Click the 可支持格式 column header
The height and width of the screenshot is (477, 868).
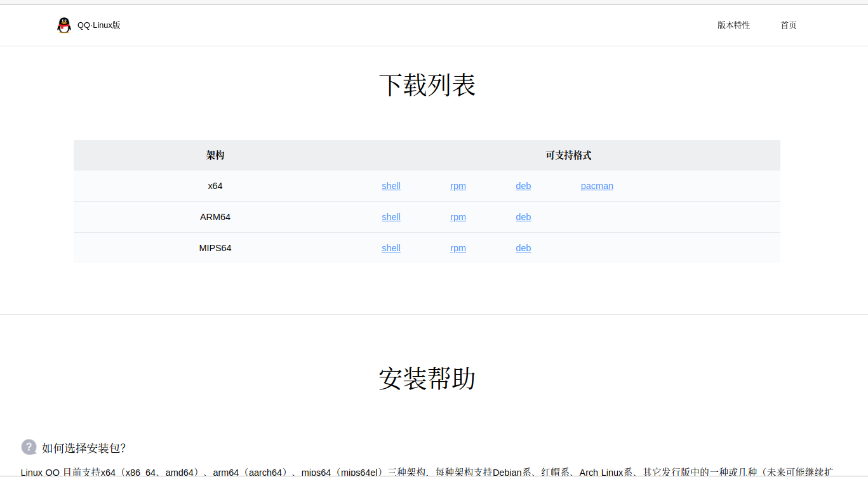[x=568, y=155]
